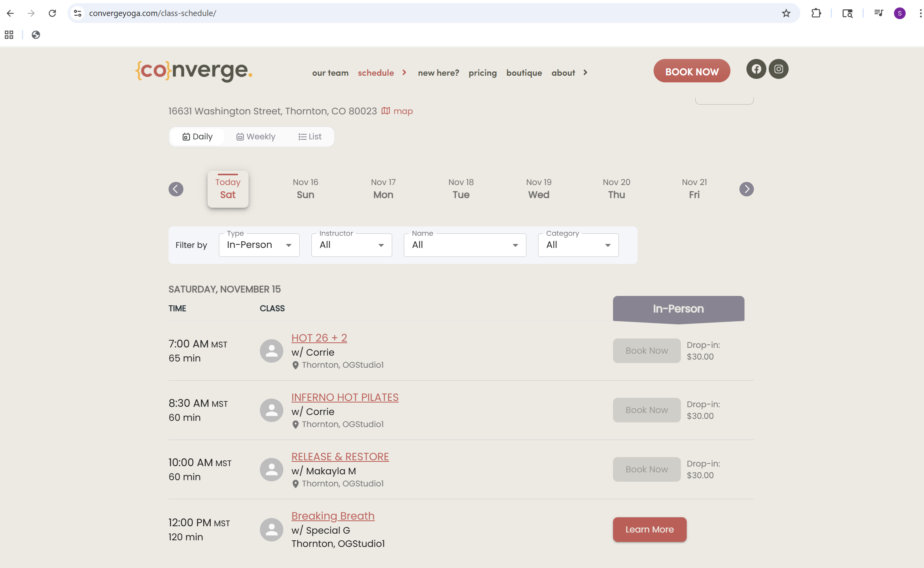The width and height of the screenshot is (924, 568).
Task: Click Learn More for Breaking Breath
Action: pos(649,529)
